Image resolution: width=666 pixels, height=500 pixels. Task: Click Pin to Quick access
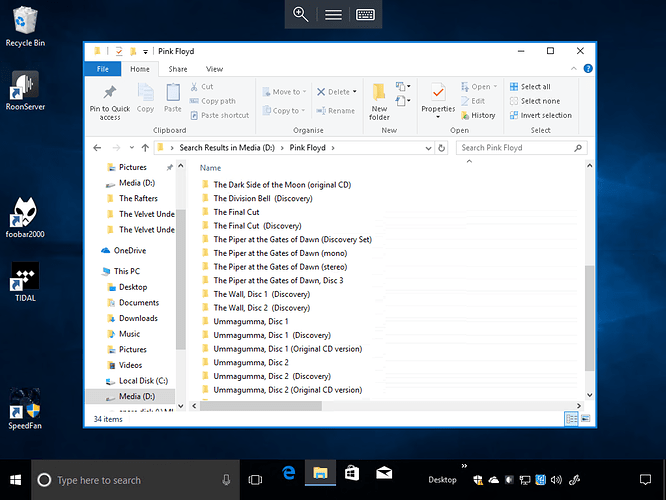point(110,102)
